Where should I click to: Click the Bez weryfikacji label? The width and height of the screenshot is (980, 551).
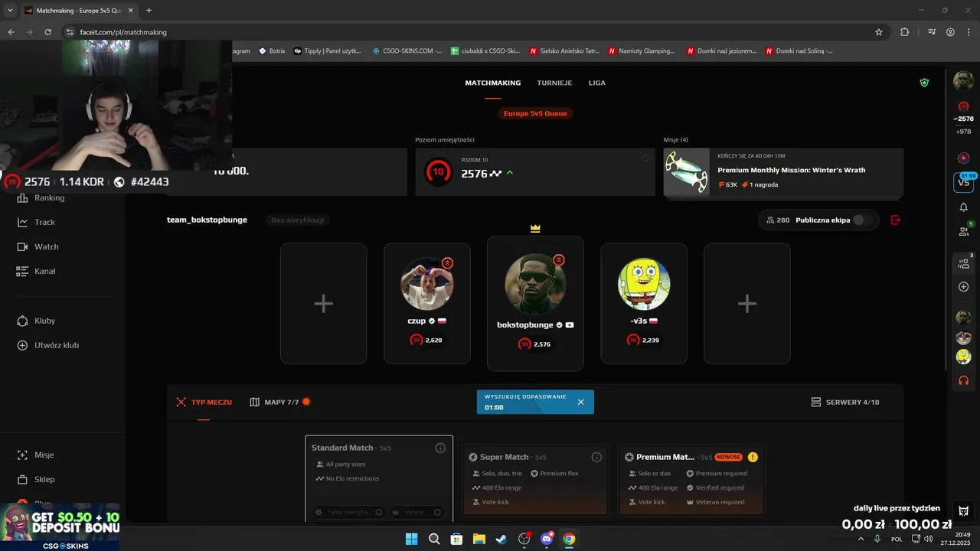tap(298, 220)
